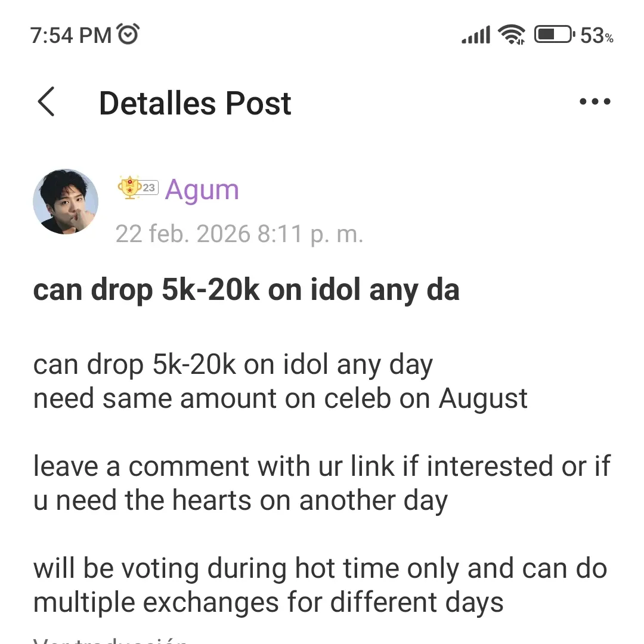
Task: Tap the 53% battery percentage
Action: tap(596, 36)
